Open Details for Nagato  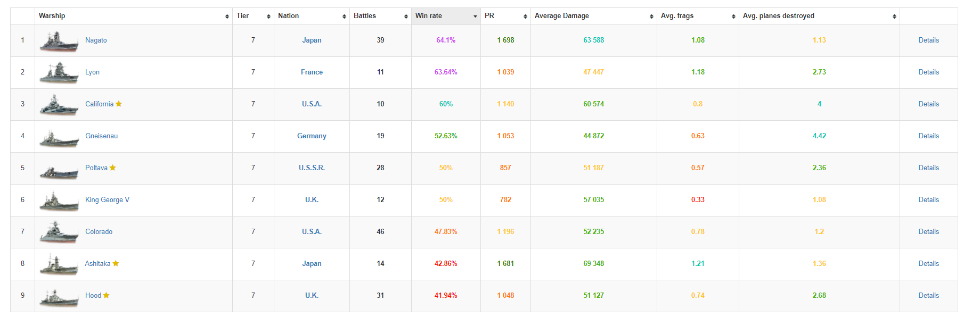(928, 40)
